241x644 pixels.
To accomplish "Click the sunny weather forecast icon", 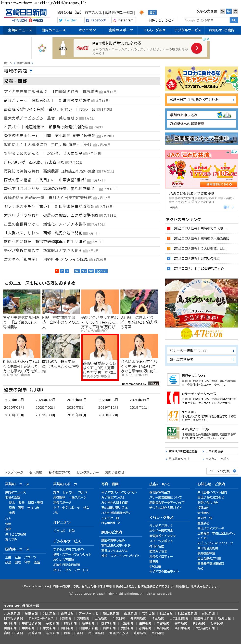I will (142, 13).
